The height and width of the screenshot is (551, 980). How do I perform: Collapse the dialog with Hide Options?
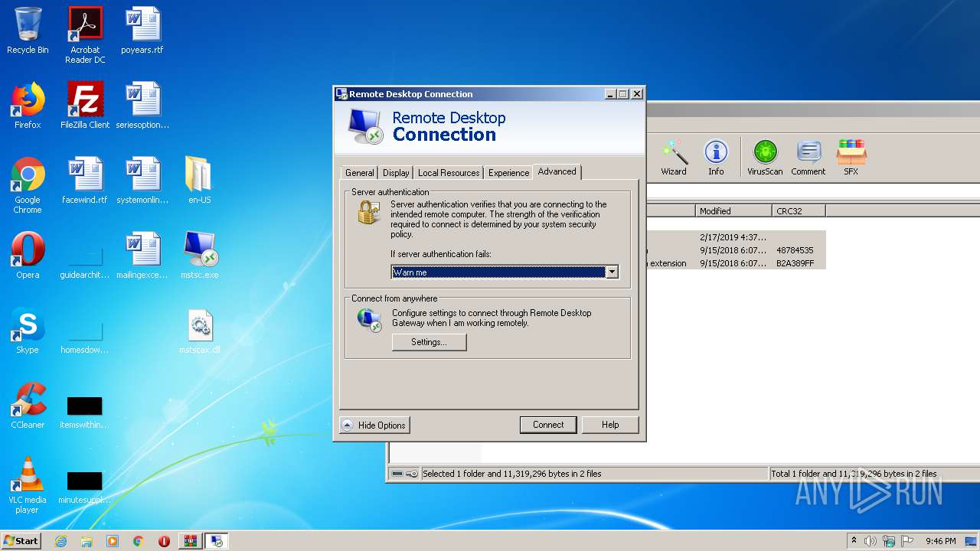pos(374,425)
